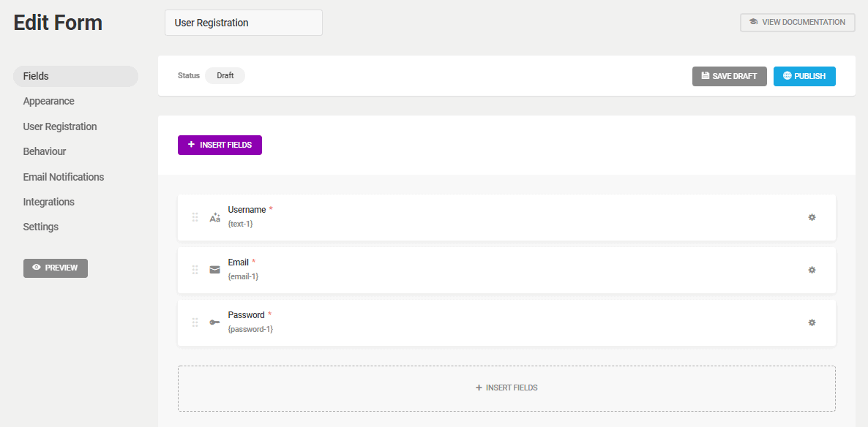Click the purple Insert Fields button
This screenshot has height=427, width=868.
click(x=220, y=145)
